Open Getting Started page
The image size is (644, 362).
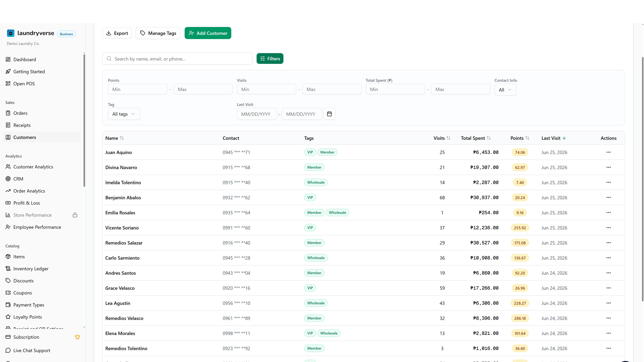click(41, 71)
